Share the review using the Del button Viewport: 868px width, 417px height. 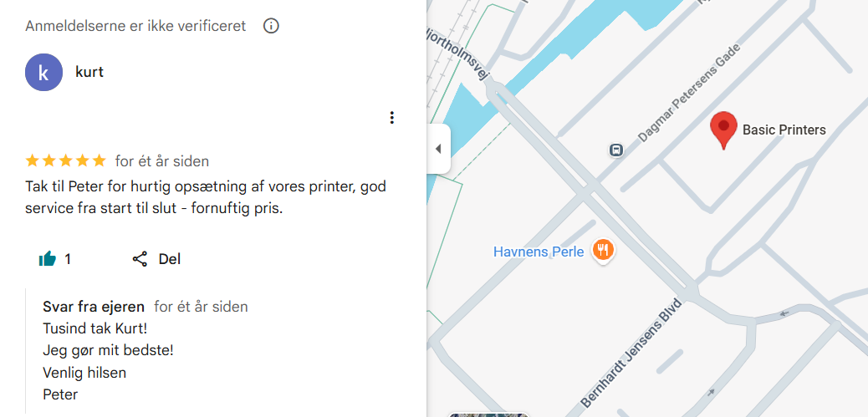[x=157, y=259]
